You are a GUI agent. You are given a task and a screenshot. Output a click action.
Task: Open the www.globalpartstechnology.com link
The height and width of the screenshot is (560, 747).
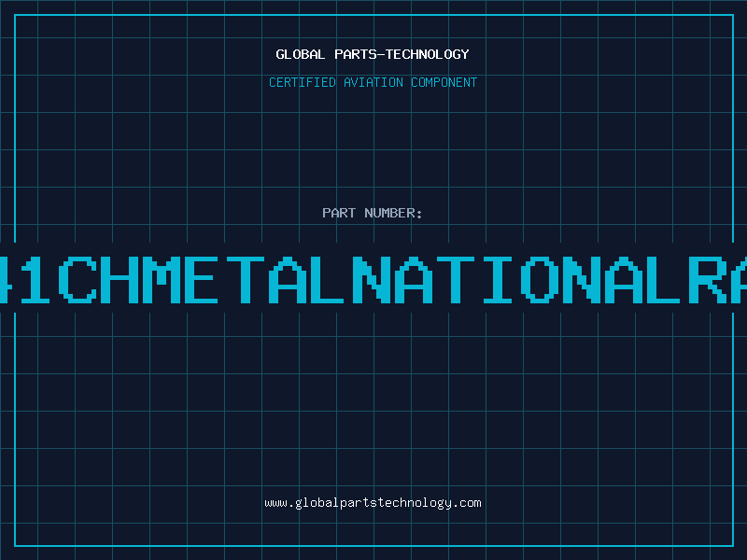click(373, 503)
